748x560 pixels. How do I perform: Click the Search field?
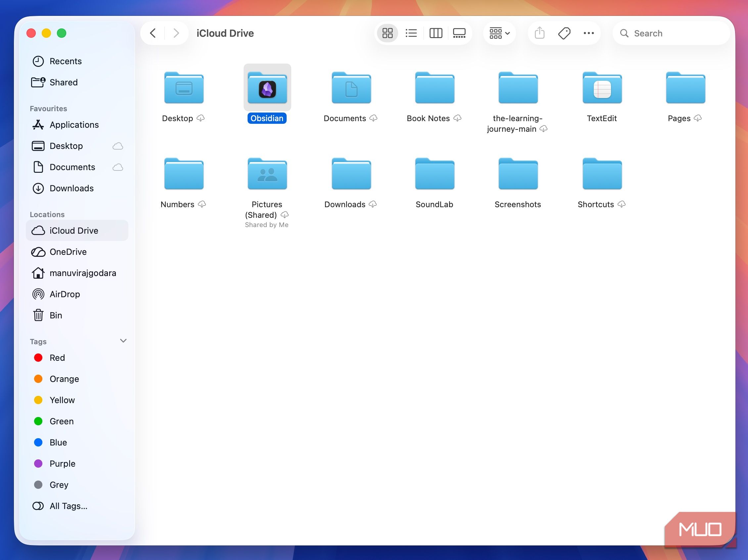pos(671,33)
